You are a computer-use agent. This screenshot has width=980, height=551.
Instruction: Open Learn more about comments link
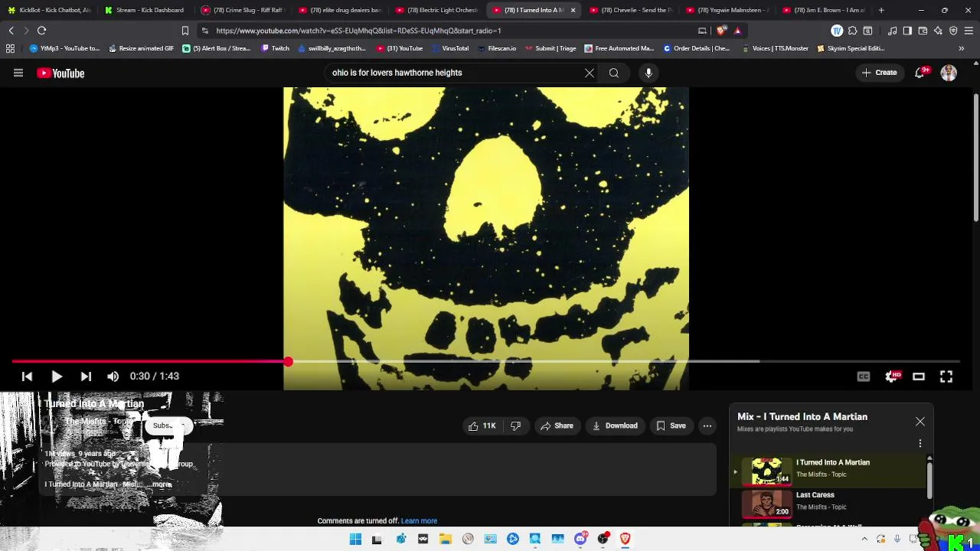click(x=419, y=521)
